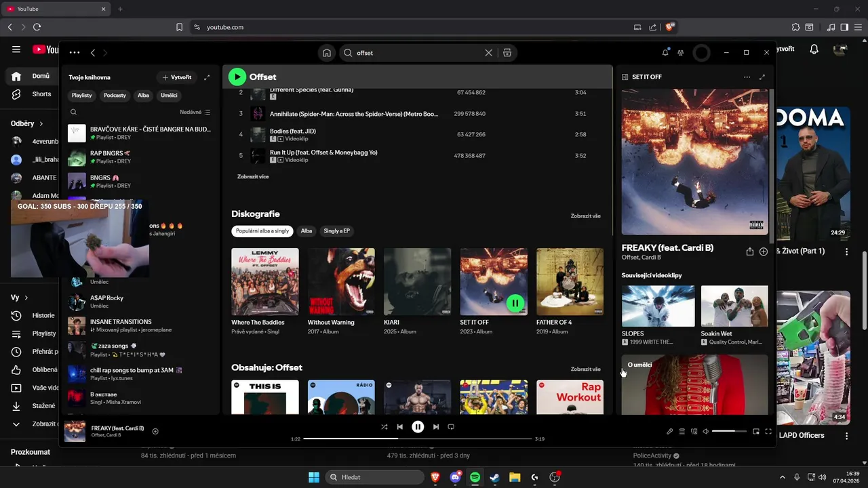868x488 pixels.
Task: Navigate back with Spotify back arrow
Action: coord(93,53)
